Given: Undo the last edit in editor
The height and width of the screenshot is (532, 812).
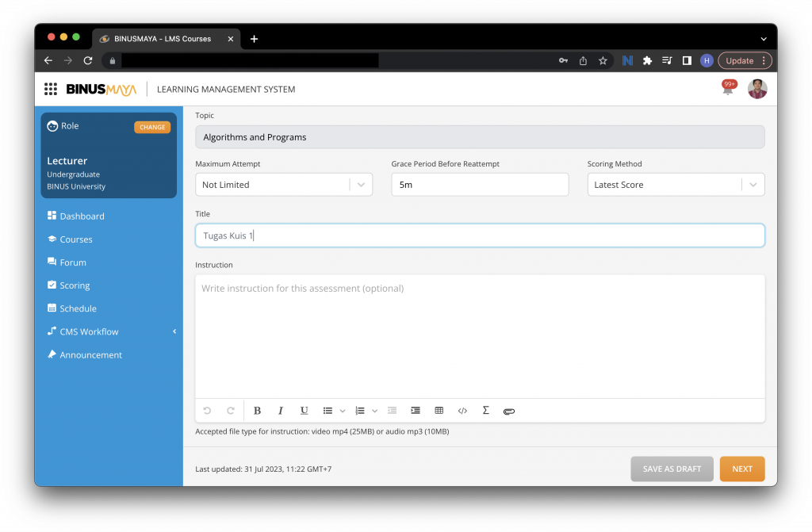Looking at the screenshot, I should [x=207, y=411].
